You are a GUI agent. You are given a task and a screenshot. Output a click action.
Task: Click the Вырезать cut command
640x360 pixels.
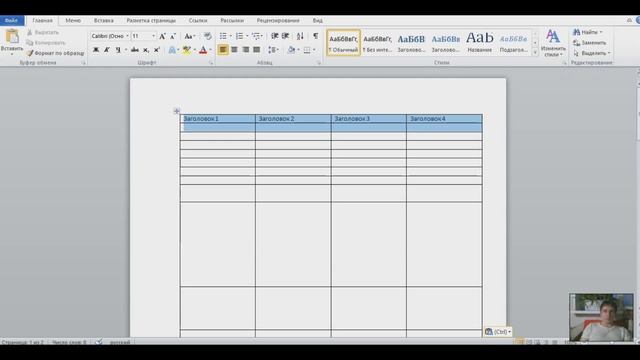[43, 32]
